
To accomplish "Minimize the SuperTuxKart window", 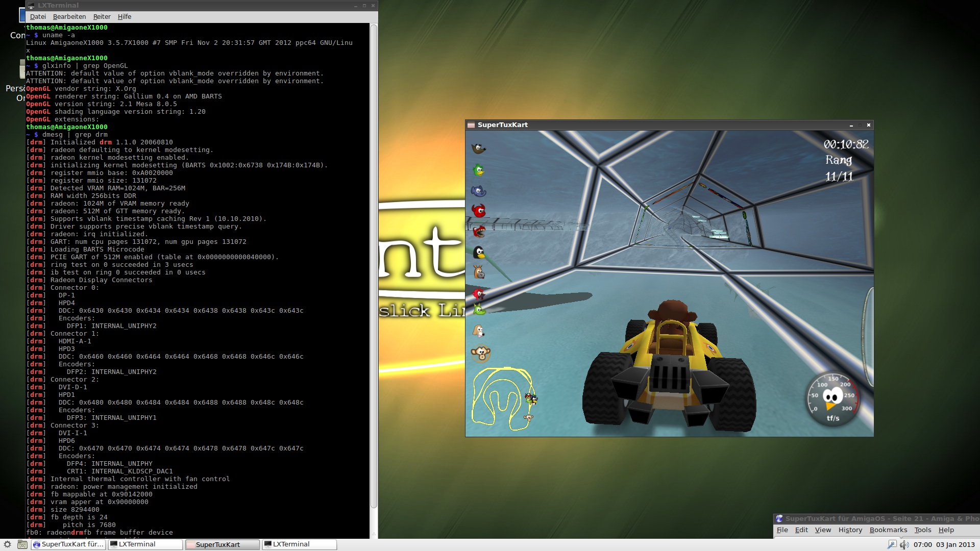I will tap(851, 125).
